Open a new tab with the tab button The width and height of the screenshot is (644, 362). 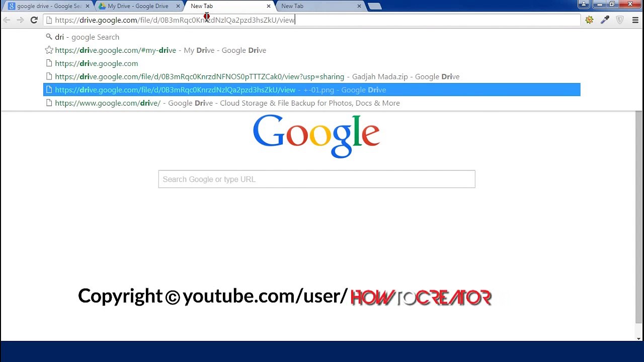click(375, 6)
